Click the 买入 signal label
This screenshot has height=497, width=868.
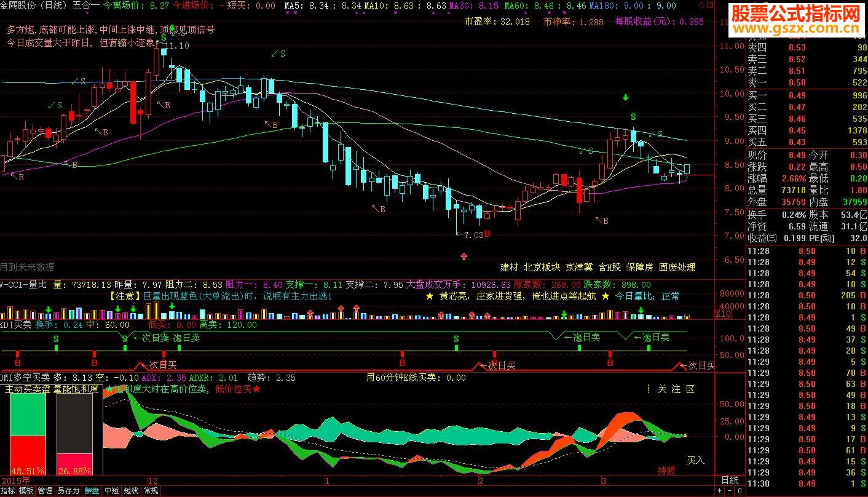point(695,460)
